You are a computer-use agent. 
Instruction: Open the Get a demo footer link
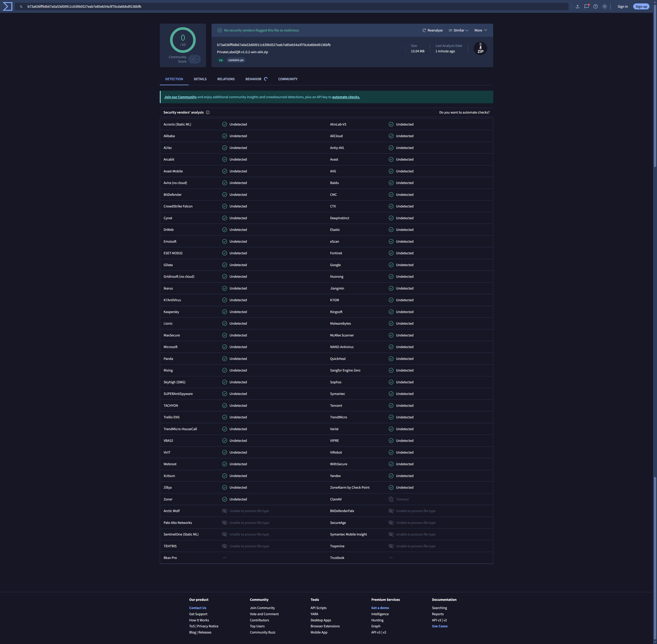[380, 608]
